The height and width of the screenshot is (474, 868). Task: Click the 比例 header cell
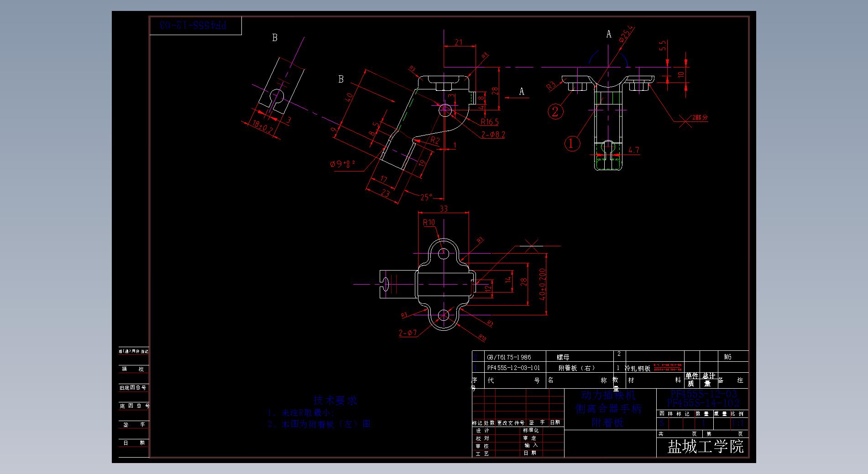click(x=737, y=414)
